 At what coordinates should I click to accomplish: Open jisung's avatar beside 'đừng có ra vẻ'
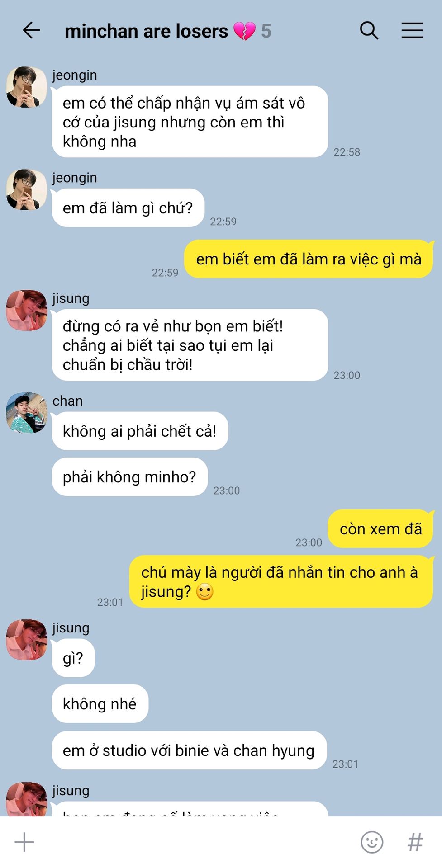[x=26, y=310]
